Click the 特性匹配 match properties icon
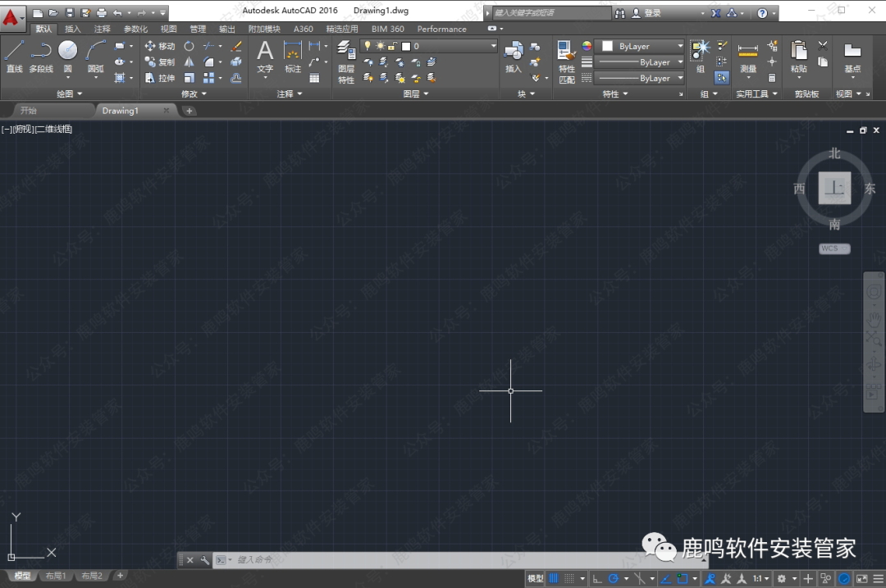The height and width of the screenshot is (588, 886). (566, 62)
